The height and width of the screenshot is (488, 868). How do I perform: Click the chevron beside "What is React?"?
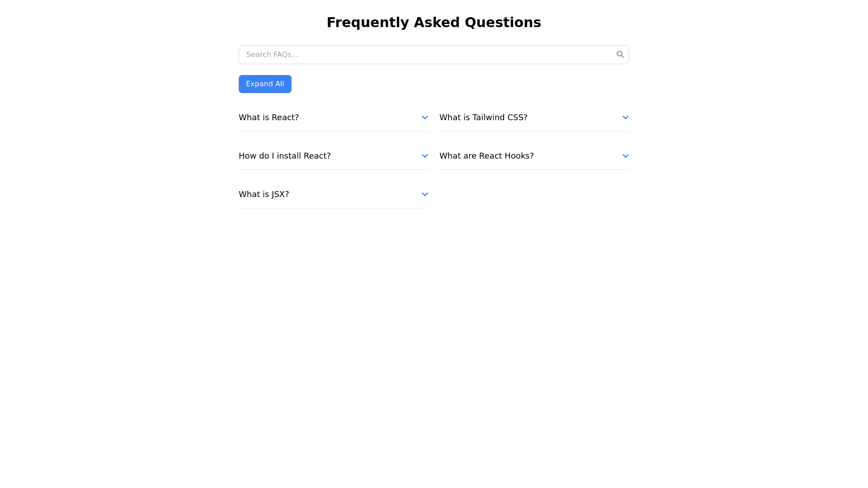point(425,117)
